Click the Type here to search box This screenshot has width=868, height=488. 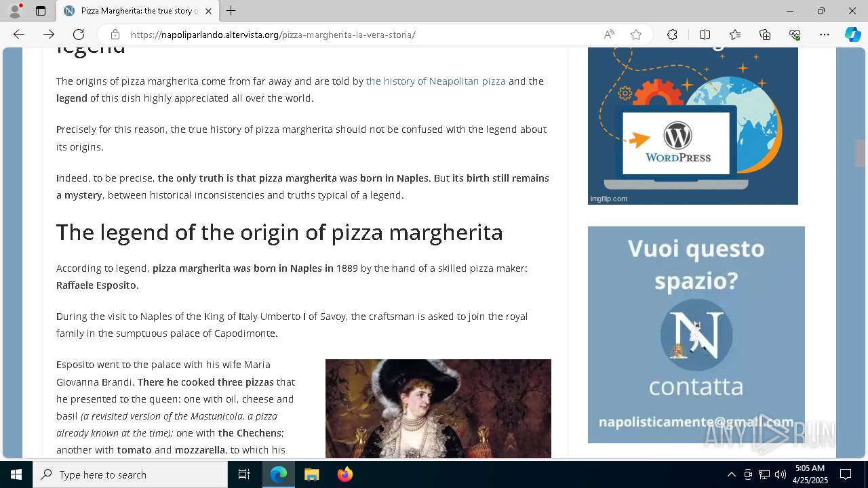click(130, 474)
